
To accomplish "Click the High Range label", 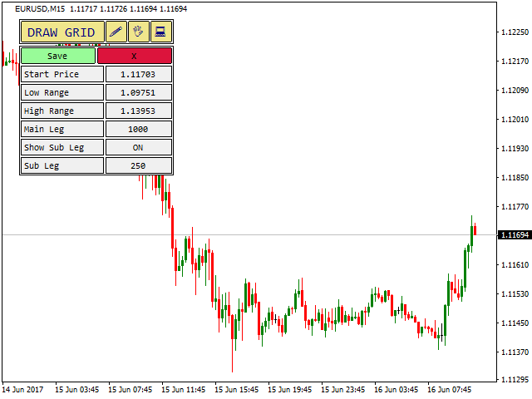I will [x=62, y=111].
